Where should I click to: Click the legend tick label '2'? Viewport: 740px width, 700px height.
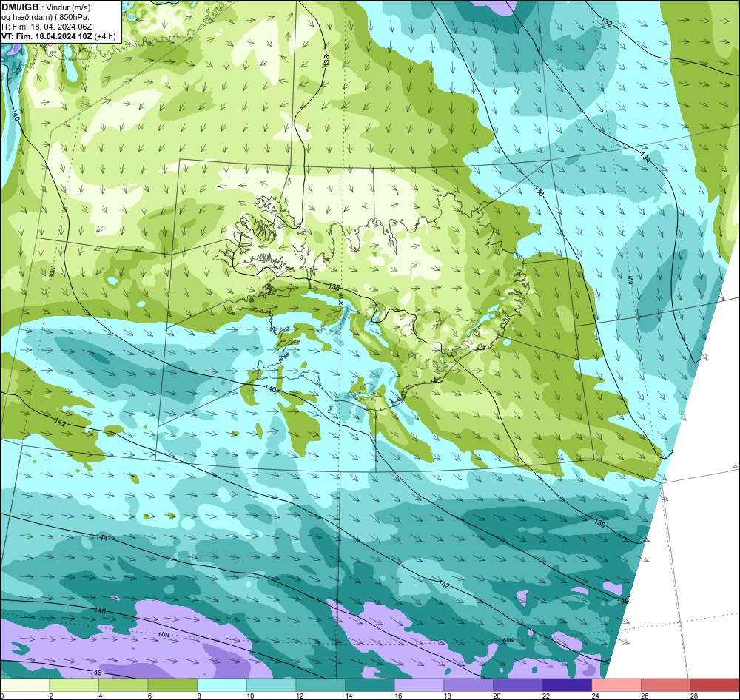point(51,696)
